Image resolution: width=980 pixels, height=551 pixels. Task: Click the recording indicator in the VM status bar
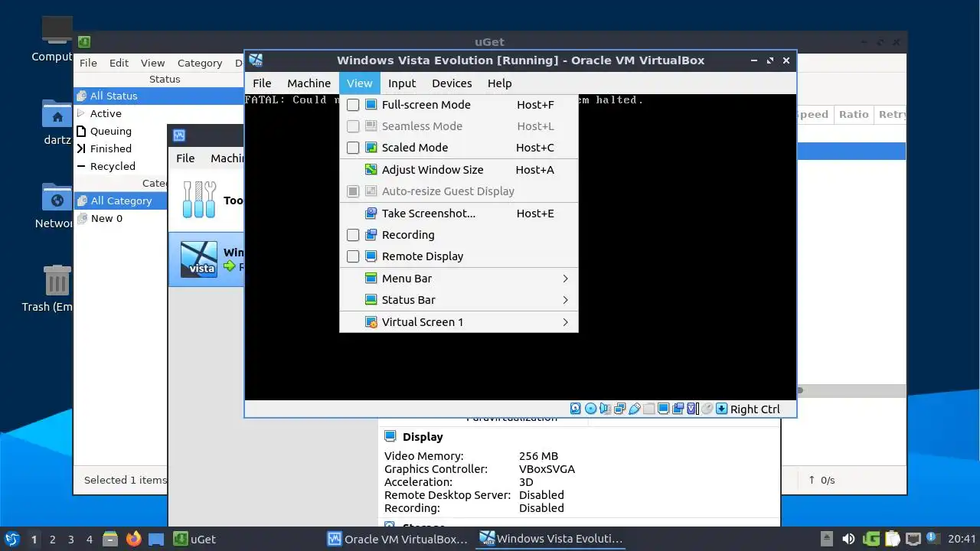tap(678, 409)
